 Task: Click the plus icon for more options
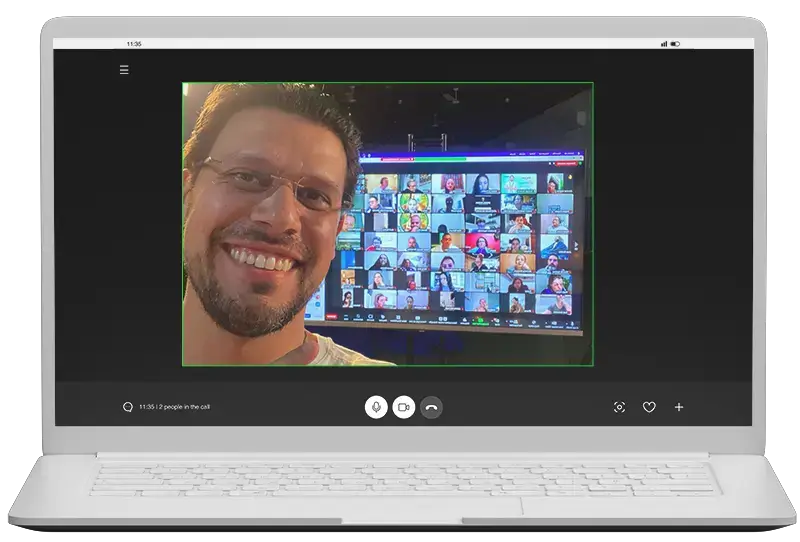point(679,407)
